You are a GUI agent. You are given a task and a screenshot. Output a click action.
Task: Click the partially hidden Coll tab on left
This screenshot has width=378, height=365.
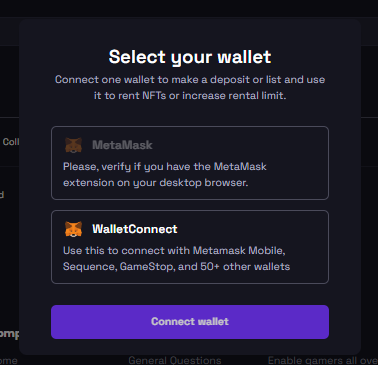point(10,142)
